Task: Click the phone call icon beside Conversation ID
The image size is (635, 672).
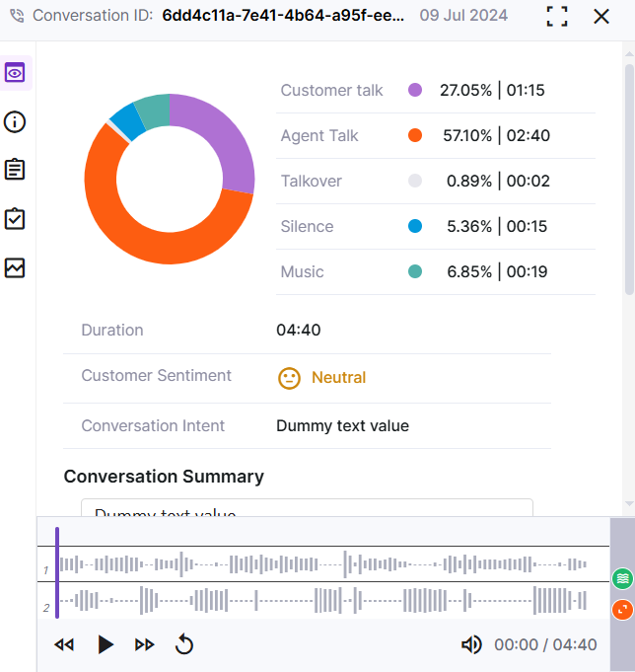Action: (17, 16)
